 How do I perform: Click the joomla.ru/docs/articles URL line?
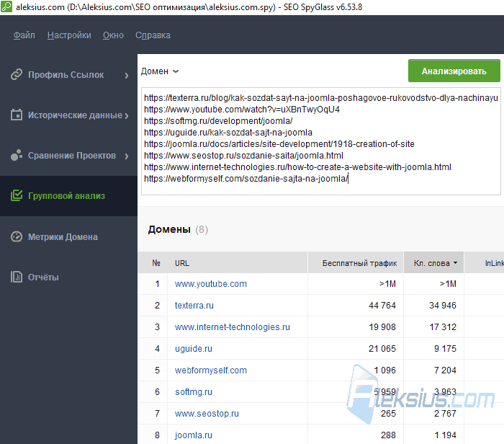pos(279,144)
